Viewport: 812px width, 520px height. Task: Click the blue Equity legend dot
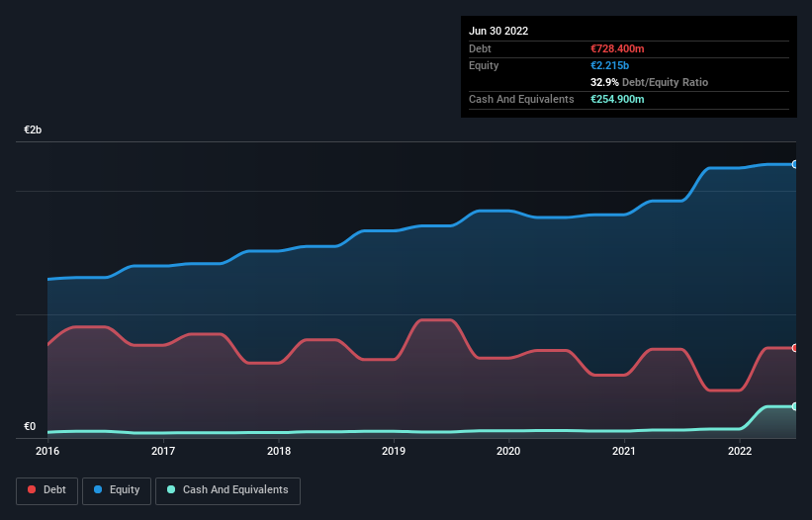[98, 489]
